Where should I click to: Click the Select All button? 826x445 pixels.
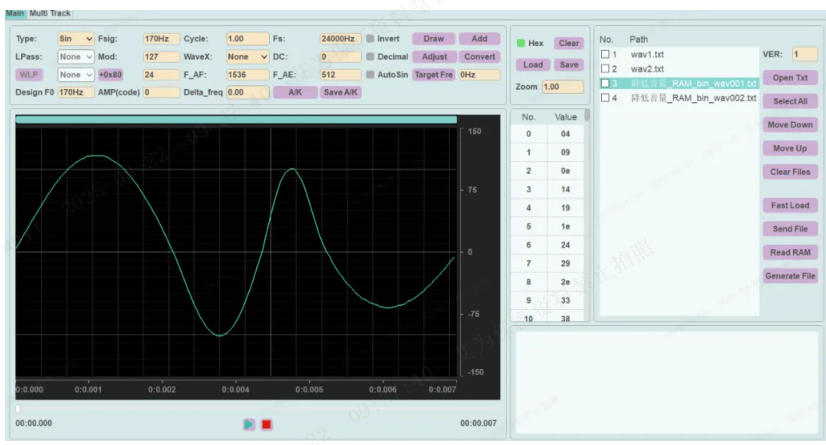coord(790,101)
